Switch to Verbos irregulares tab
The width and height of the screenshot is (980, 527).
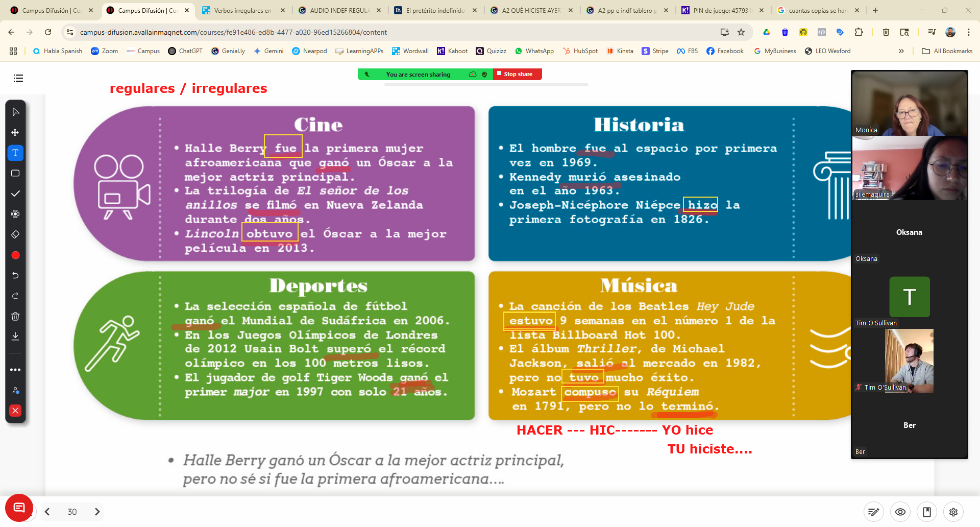point(242,10)
